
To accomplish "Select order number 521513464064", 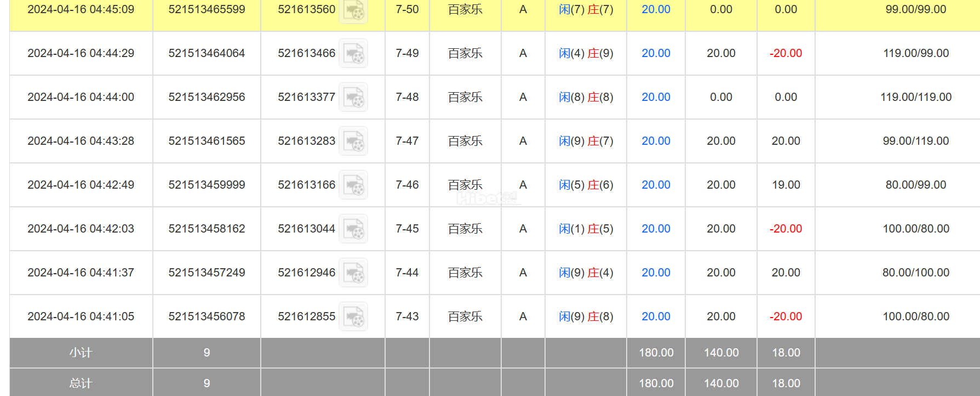I will [x=207, y=53].
